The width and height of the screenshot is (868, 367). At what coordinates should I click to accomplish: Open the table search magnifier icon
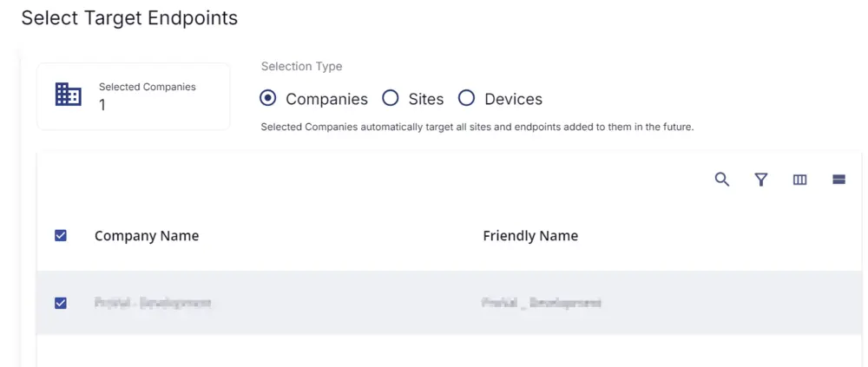(722, 180)
